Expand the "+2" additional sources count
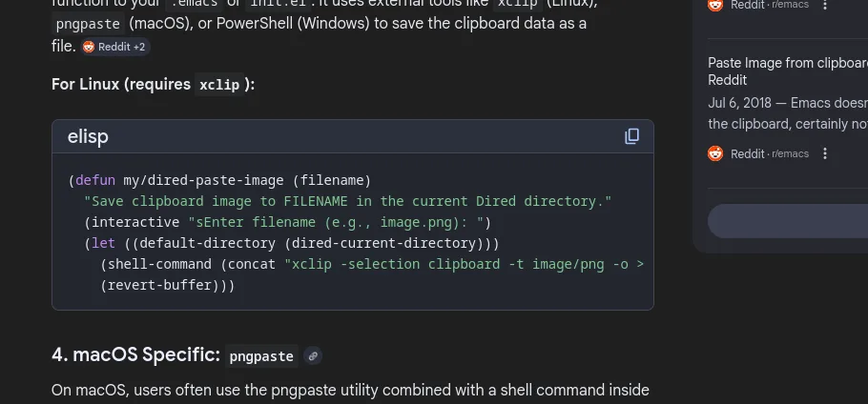Viewport: 868px width, 404px height. pyautogui.click(x=139, y=47)
